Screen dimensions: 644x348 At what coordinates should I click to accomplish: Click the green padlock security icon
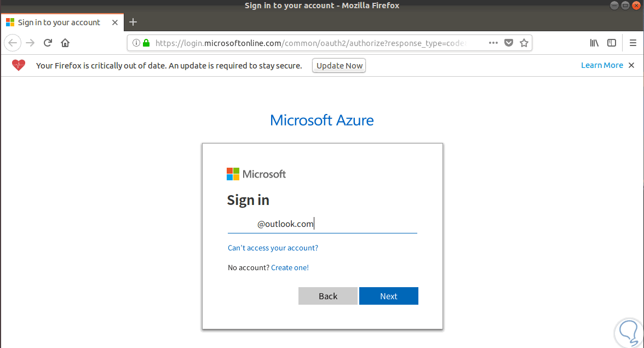pyautogui.click(x=146, y=43)
